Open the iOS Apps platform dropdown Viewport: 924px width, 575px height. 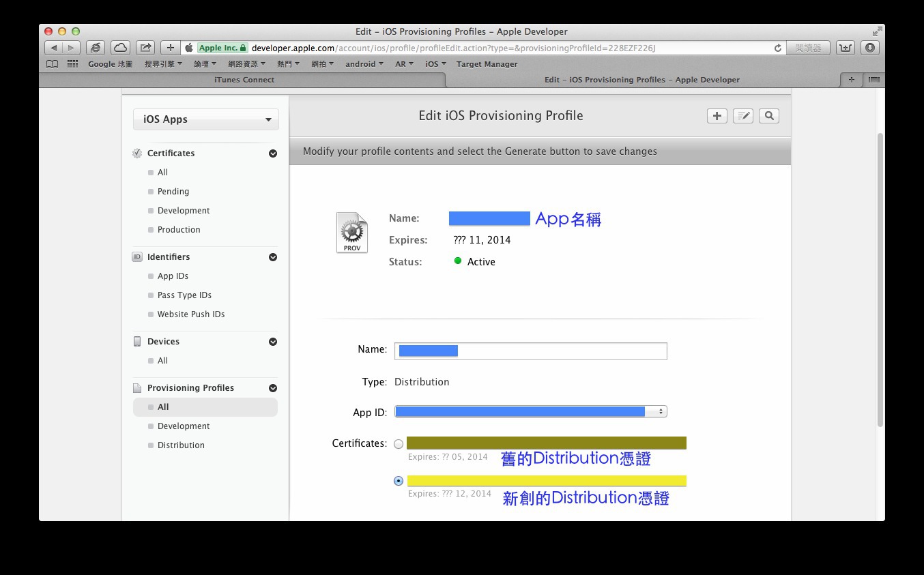click(206, 119)
